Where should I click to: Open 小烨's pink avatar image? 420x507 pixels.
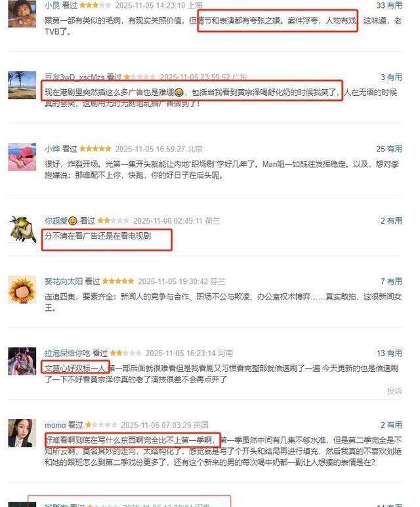(22, 157)
